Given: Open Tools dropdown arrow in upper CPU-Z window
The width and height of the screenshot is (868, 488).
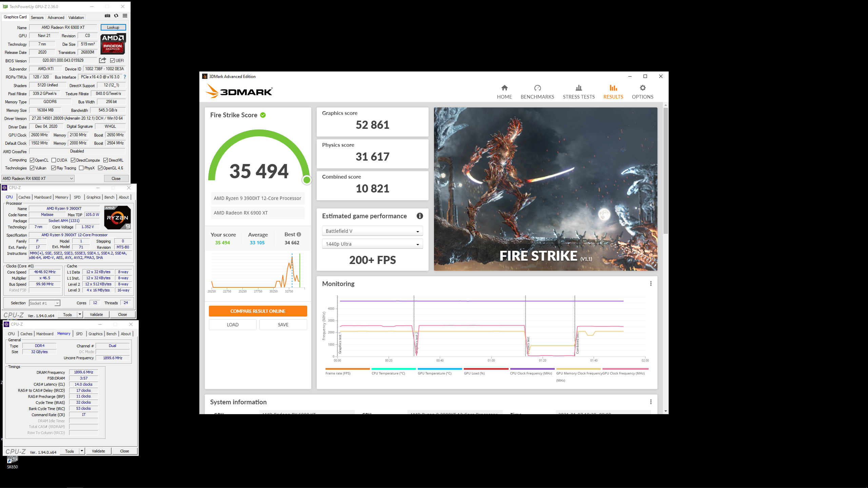Looking at the screenshot, I should click(x=80, y=314).
